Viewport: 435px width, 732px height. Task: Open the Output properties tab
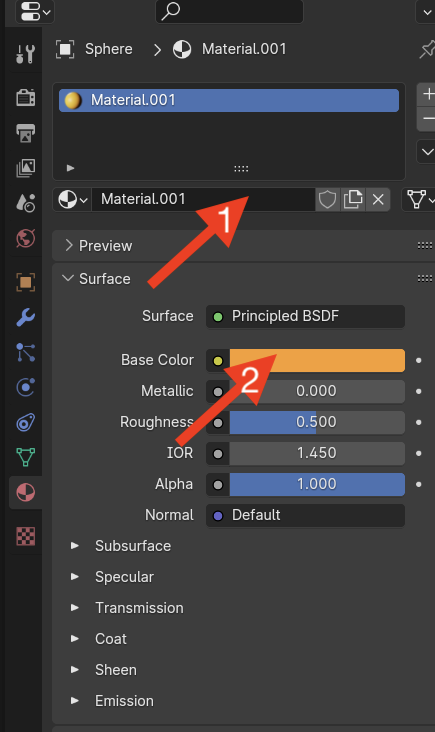(x=25, y=133)
